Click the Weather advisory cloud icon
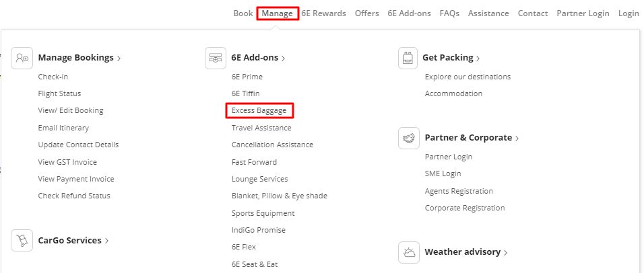This screenshot has height=273, width=644. [x=409, y=252]
